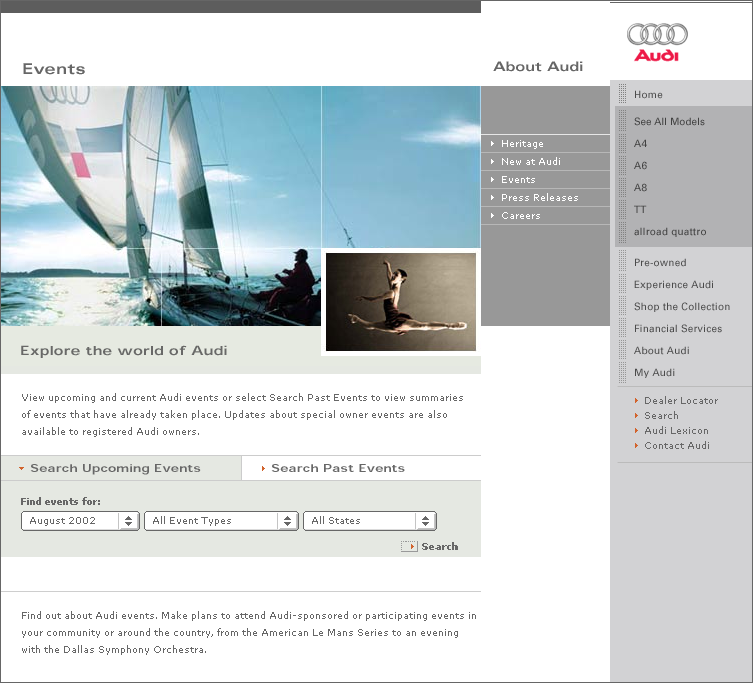Select the allroad quattro model link
The height and width of the screenshot is (683, 753).
click(670, 232)
